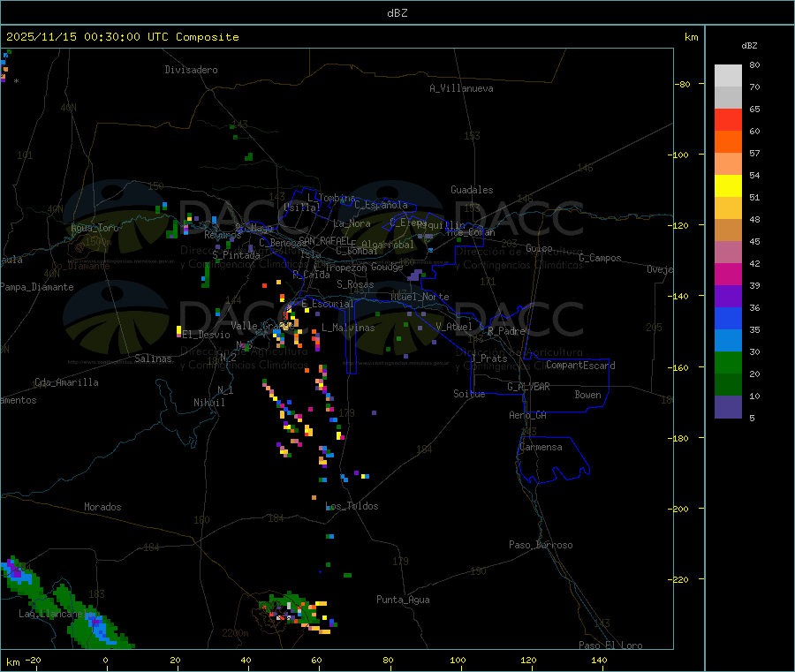Select the 'V_Atuel' location label
This screenshot has height=672, width=795.
coord(454,327)
